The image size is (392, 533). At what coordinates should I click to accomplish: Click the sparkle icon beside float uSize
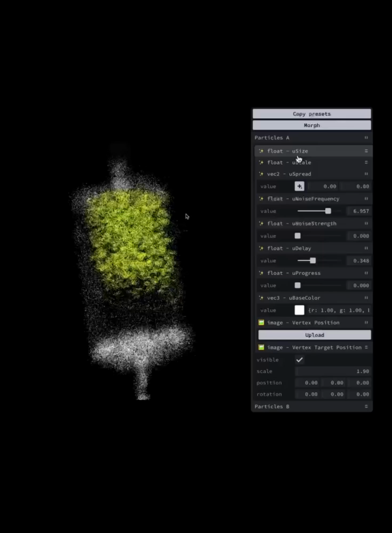click(x=261, y=151)
